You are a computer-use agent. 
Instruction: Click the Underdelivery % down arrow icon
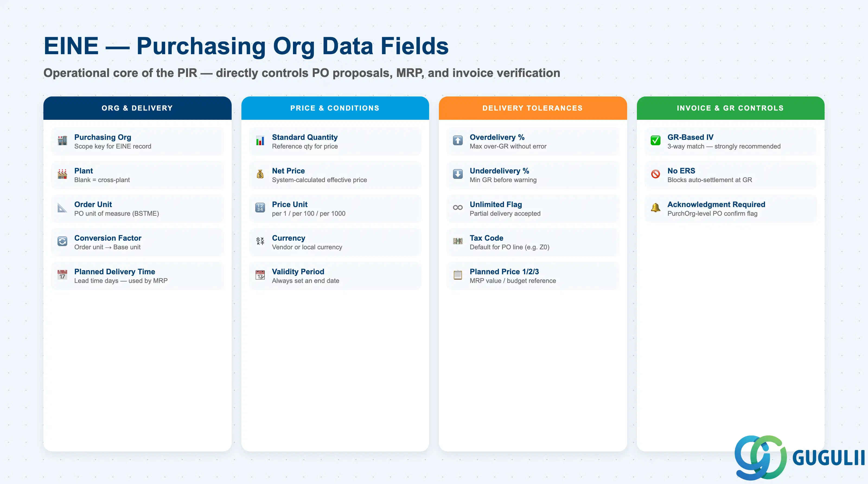pos(458,174)
